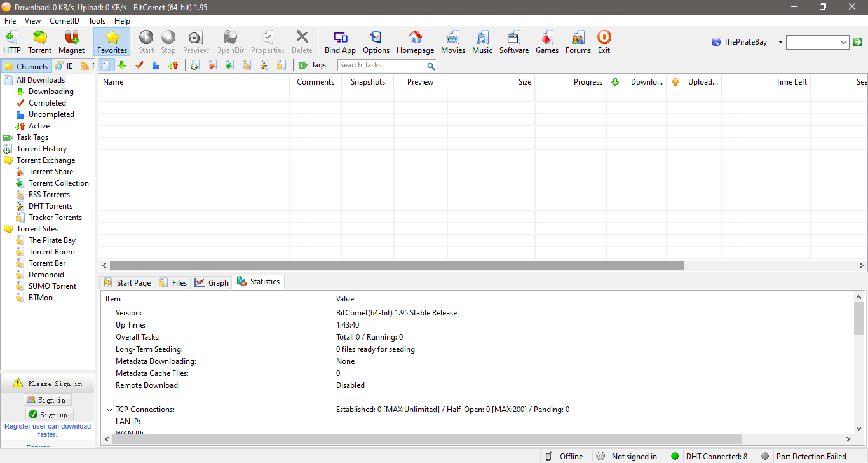This screenshot has height=463, width=868.
Task: Open the Movies toolbar shortcut
Action: [453, 42]
